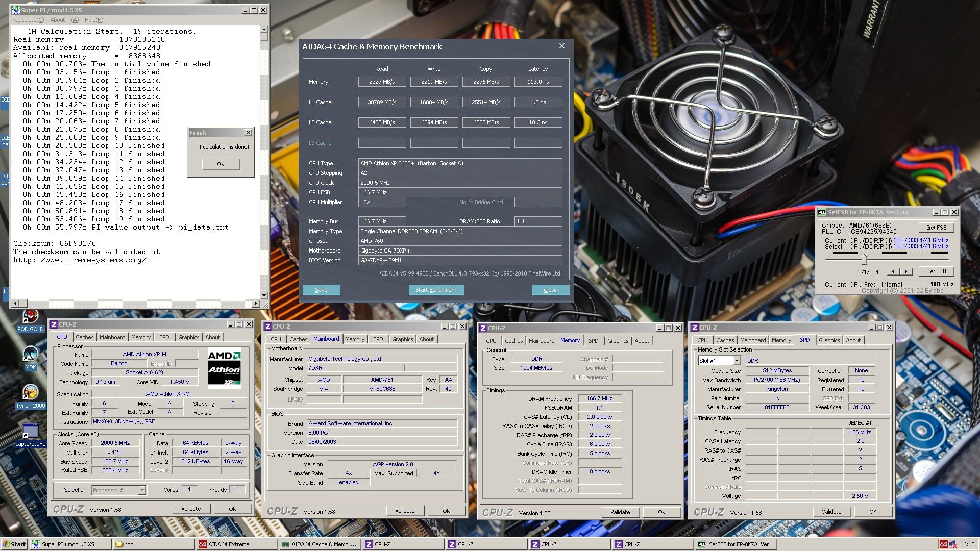Click Start Benchmark button
Screen dimensions: 980x551
click(x=436, y=290)
